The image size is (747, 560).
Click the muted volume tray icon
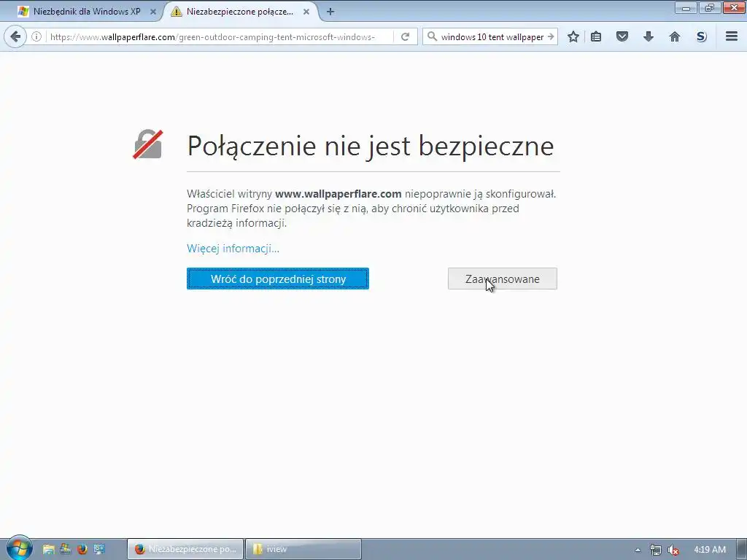click(x=673, y=550)
